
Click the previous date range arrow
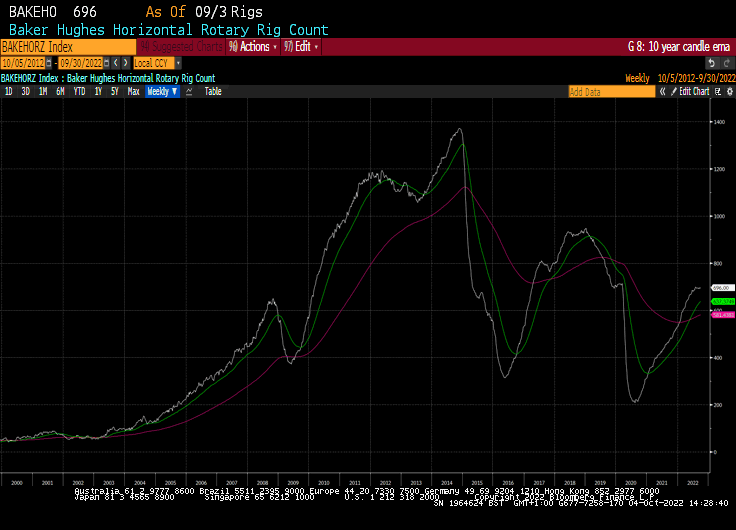[x=115, y=62]
